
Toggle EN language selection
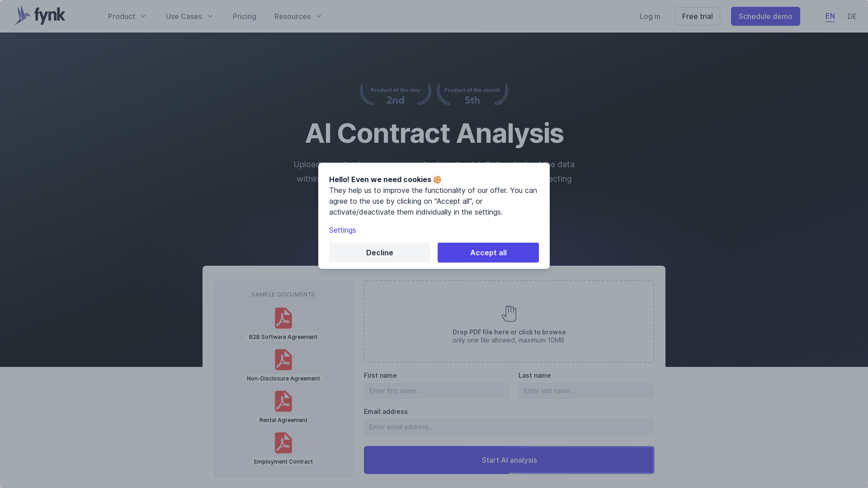[x=830, y=16]
